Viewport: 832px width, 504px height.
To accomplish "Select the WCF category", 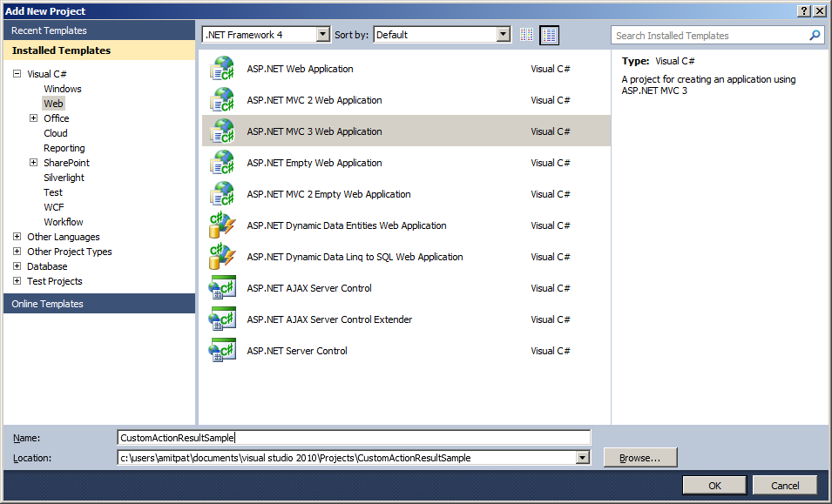I will click(x=54, y=207).
